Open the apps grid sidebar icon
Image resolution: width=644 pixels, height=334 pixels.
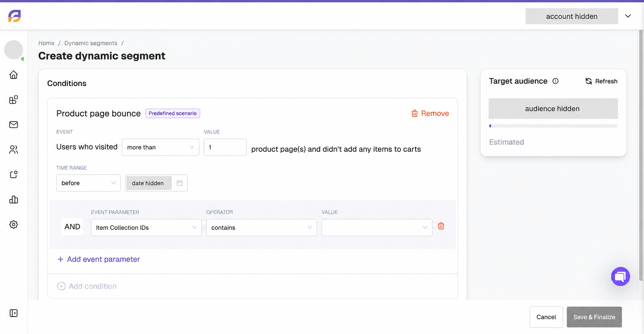(x=14, y=100)
